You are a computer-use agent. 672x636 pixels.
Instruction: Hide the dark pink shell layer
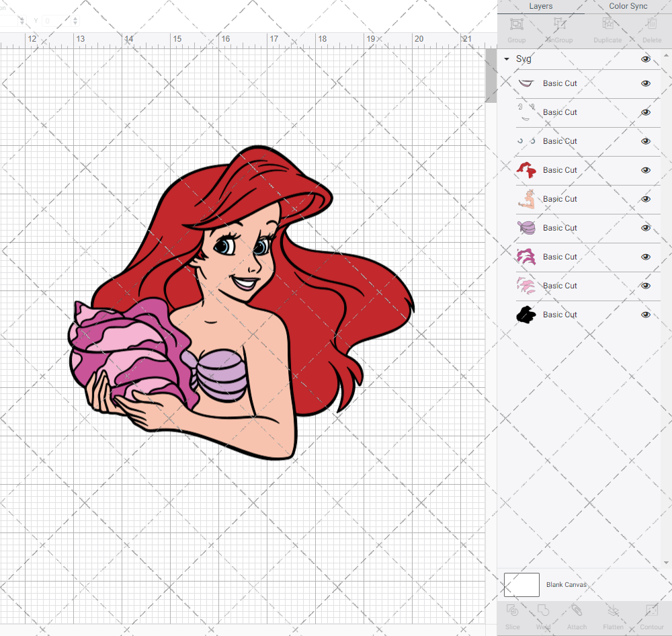(645, 257)
